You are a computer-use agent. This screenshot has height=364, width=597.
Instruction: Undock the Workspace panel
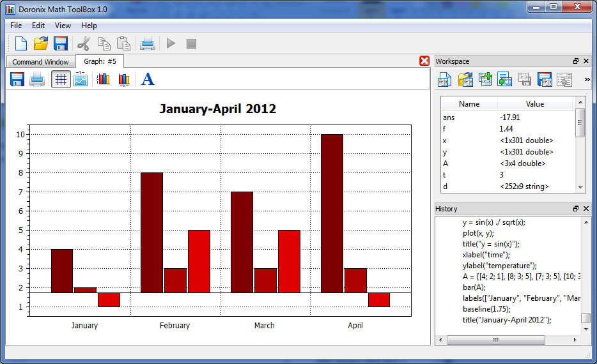576,61
